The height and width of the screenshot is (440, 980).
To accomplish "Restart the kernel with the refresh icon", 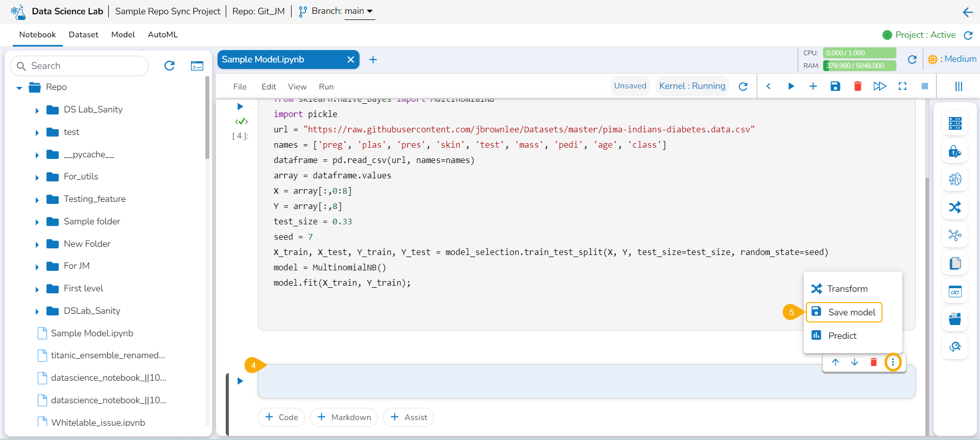I will (743, 86).
